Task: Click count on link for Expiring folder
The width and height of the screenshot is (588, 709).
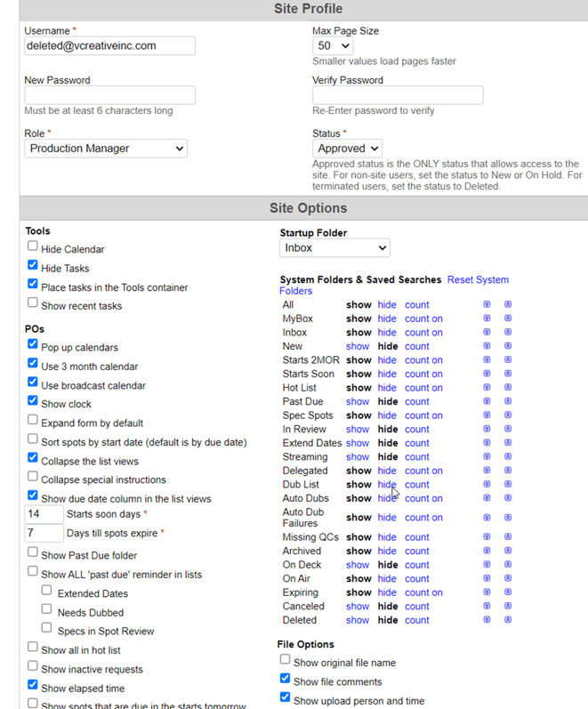Action: [x=423, y=592]
